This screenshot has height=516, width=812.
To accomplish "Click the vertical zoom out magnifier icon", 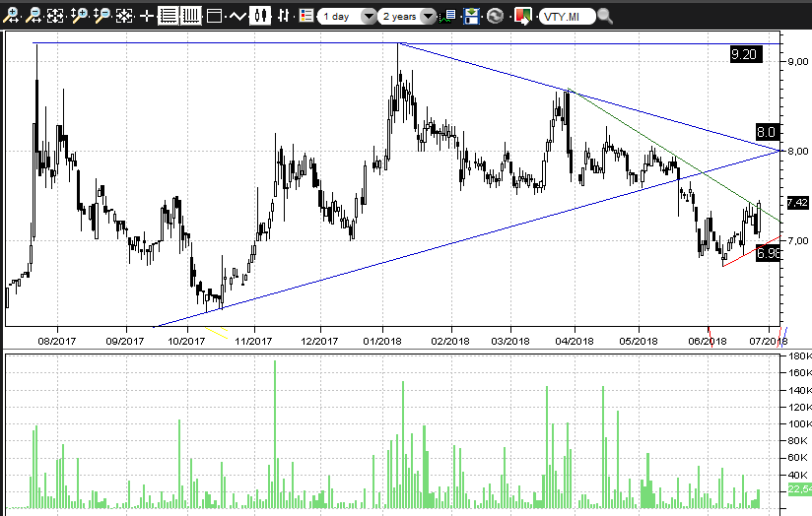I will click(x=102, y=16).
